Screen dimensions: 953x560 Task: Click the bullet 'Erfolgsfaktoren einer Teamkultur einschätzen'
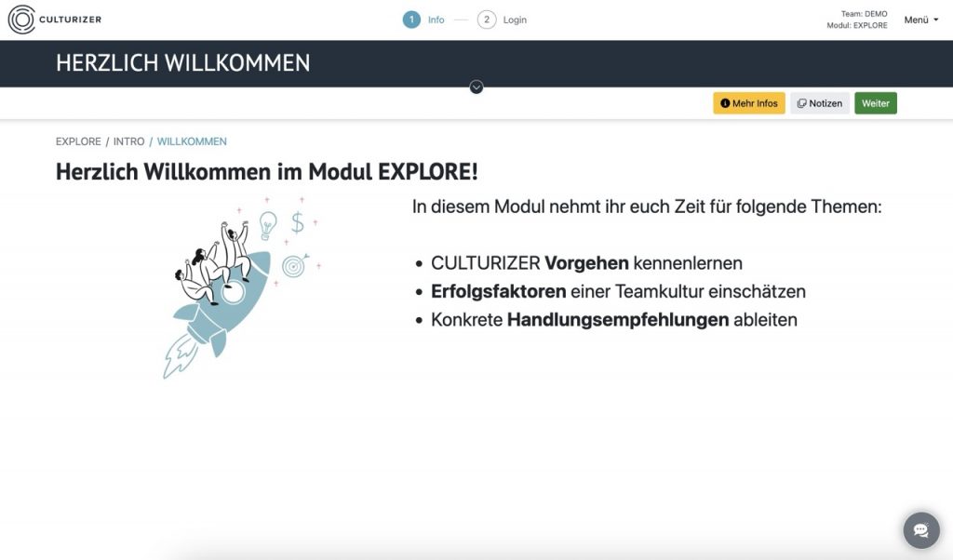click(618, 291)
